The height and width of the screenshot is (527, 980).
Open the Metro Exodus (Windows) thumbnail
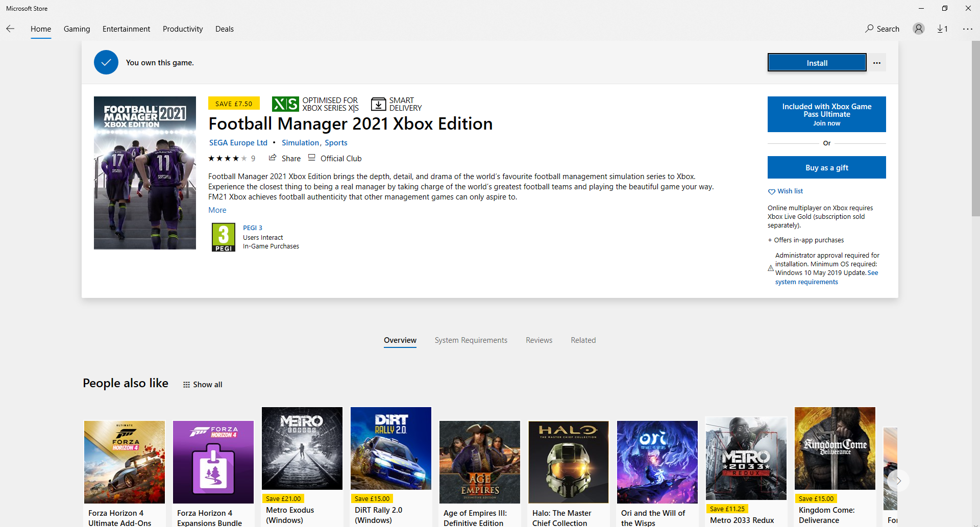(302, 448)
